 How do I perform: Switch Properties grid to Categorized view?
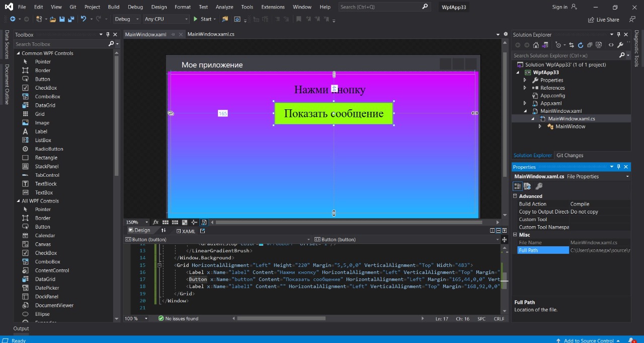(x=517, y=186)
